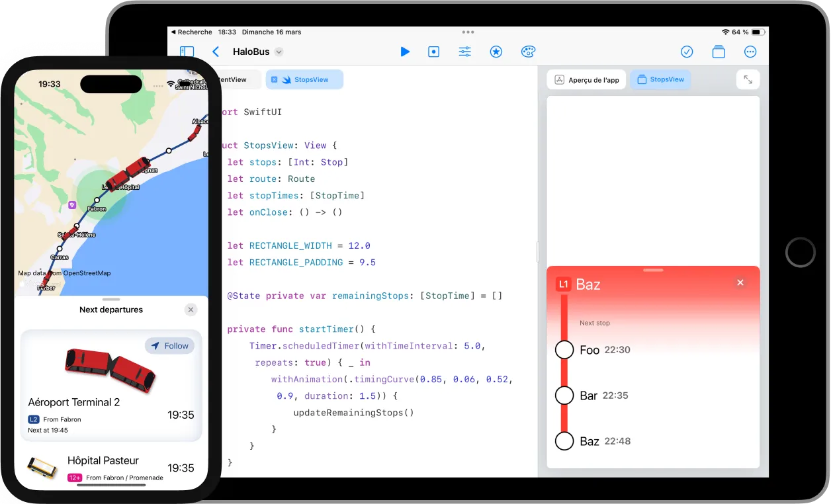This screenshot has width=831, height=504.
Task: Close the Baz stops sheet
Action: 740,282
